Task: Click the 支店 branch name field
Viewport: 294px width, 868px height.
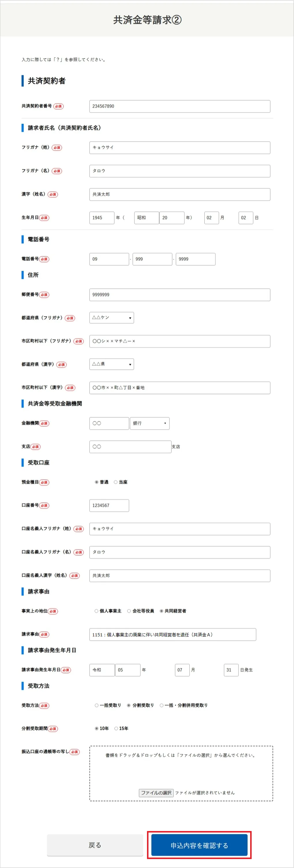Action: pos(130,447)
